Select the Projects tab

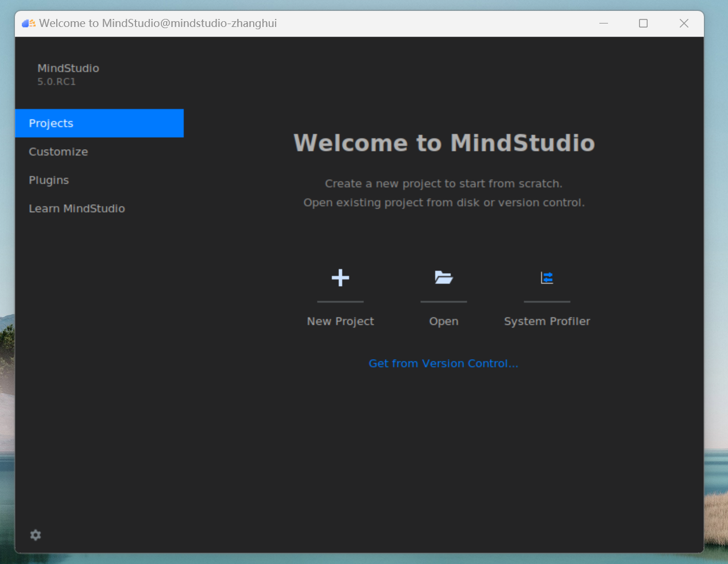99,123
